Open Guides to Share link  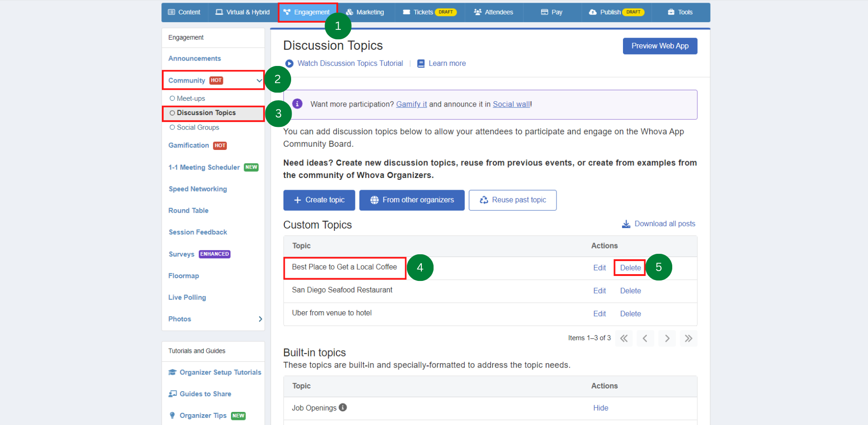point(205,394)
